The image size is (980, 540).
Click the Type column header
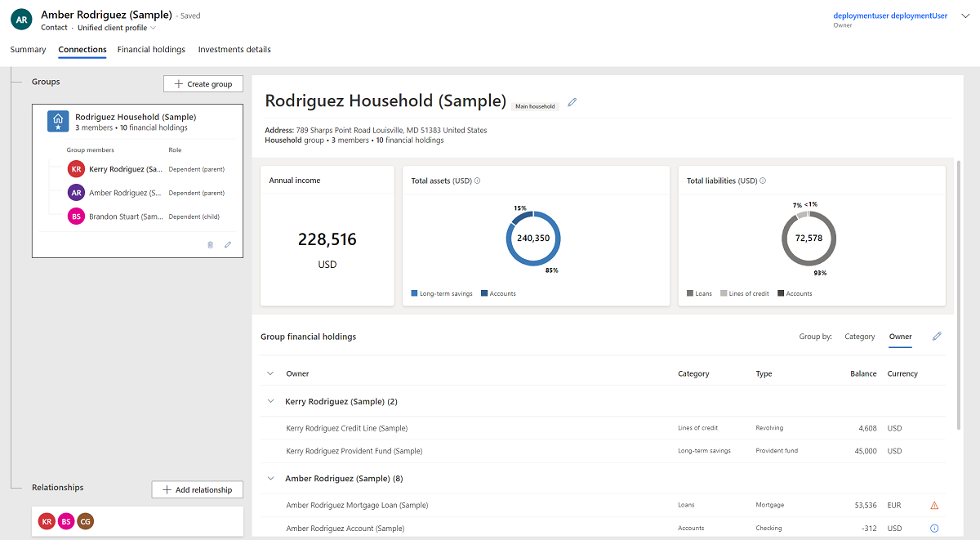(764, 373)
